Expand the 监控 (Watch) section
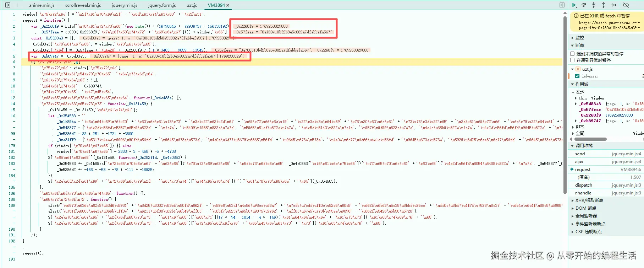Viewport: 644px width, 268px height. tap(572, 38)
